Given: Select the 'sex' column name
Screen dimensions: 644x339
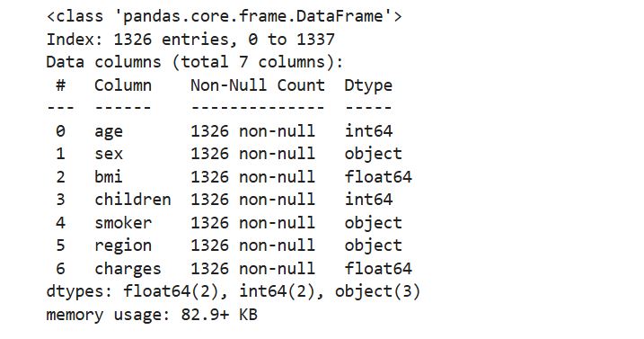Looking at the screenshot, I should 109,154.
